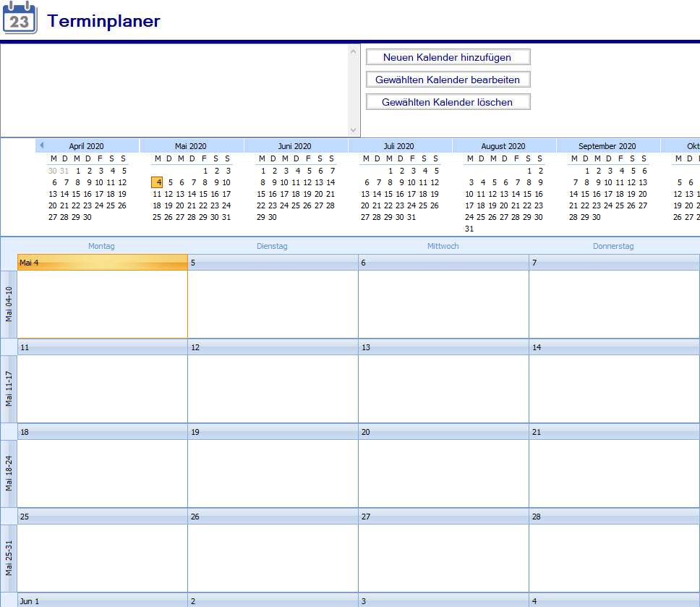Select day 31 in Mai 2020 mini calendar
This screenshot has height=607, width=700.
click(226, 217)
